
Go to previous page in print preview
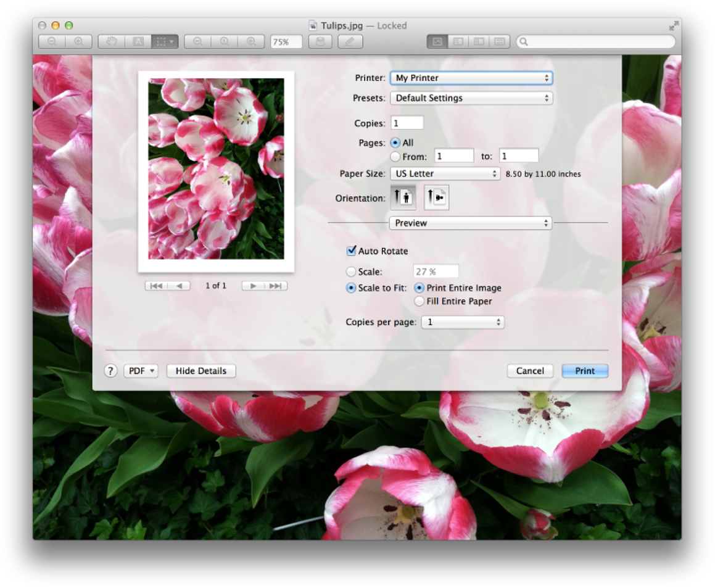click(x=179, y=286)
